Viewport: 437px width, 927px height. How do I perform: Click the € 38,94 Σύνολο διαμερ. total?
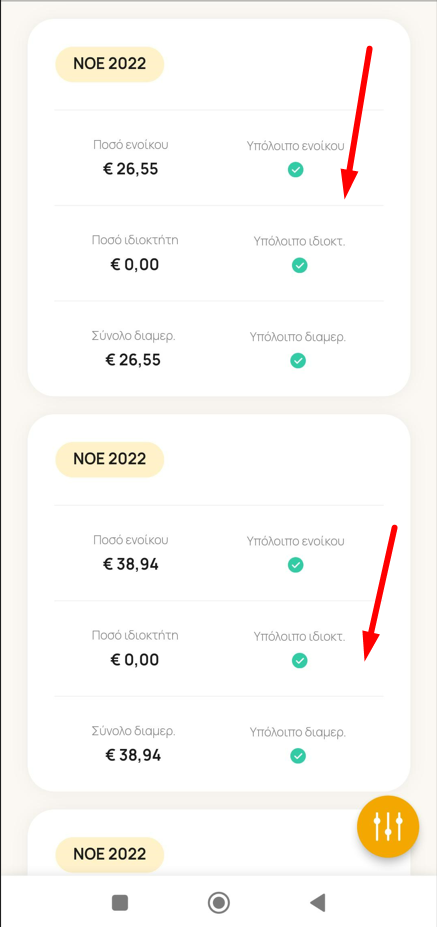(132, 755)
